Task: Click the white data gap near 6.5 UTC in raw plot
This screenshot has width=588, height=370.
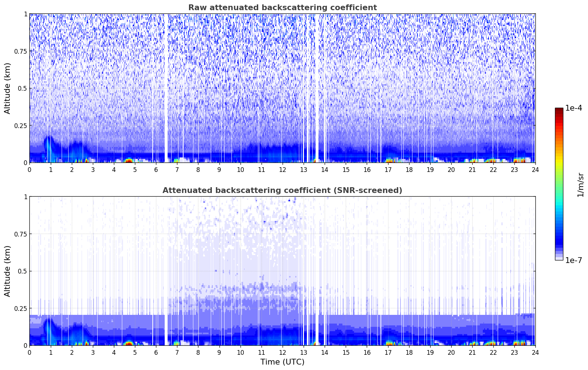Action: [x=166, y=87]
